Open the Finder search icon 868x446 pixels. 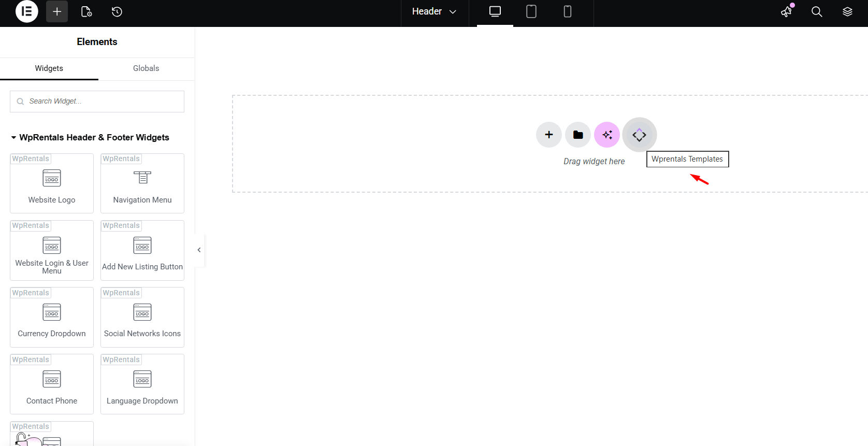[x=817, y=11]
